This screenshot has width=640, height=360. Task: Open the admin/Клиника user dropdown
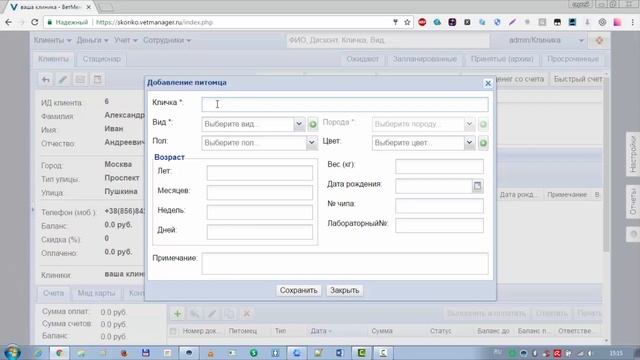click(x=545, y=40)
